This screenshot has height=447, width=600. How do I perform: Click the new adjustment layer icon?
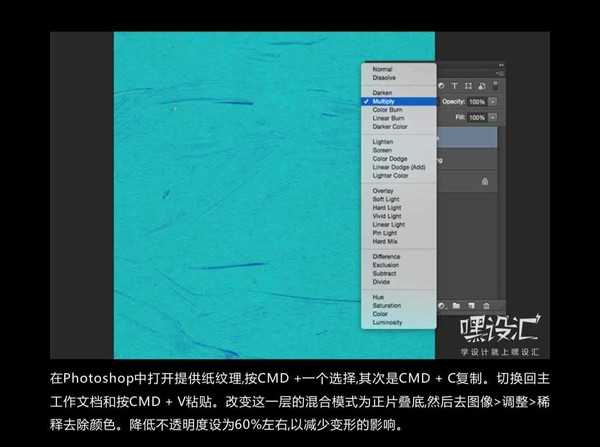(441, 304)
